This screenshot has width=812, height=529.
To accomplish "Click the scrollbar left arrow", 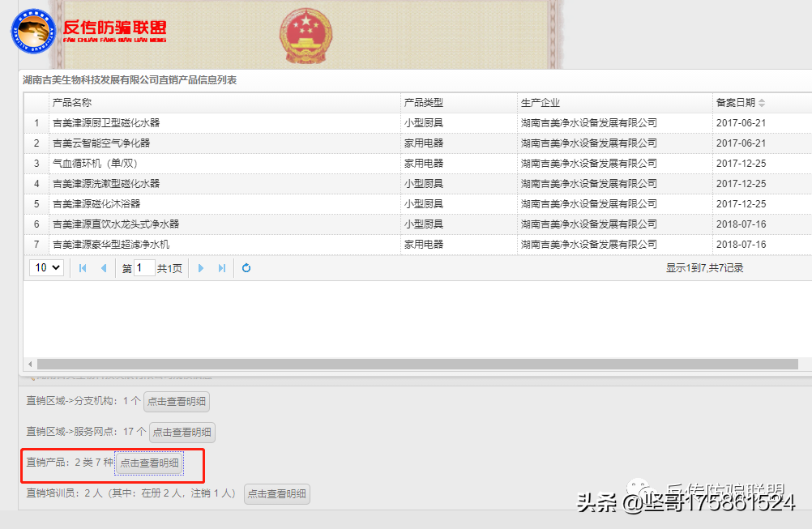I will [30, 365].
